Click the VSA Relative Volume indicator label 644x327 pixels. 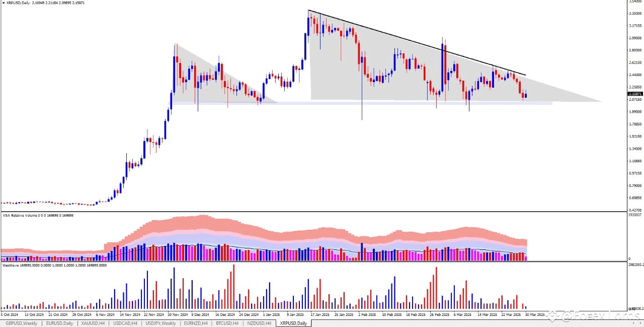tap(38, 215)
